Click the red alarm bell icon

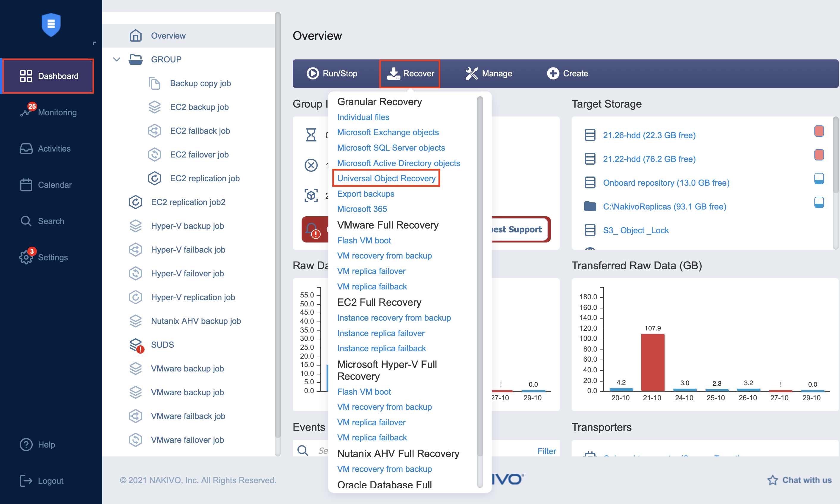(x=312, y=230)
